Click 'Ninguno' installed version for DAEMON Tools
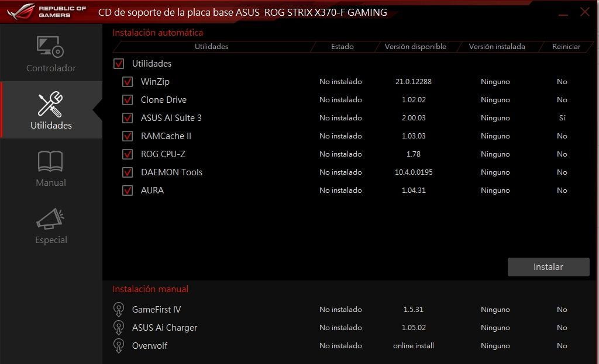Image resolution: width=599 pixels, height=364 pixels. coord(495,172)
